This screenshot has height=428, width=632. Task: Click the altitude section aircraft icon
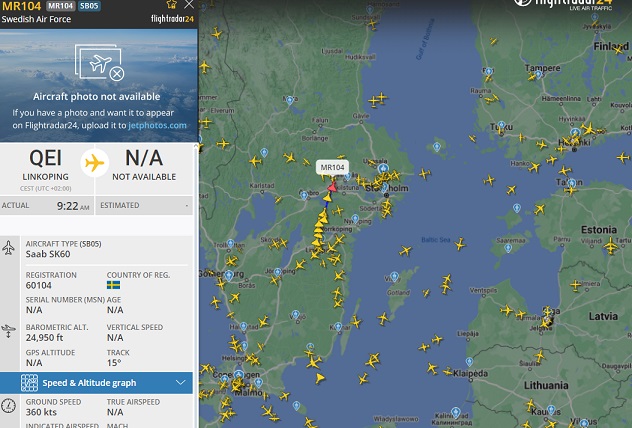(x=8, y=331)
